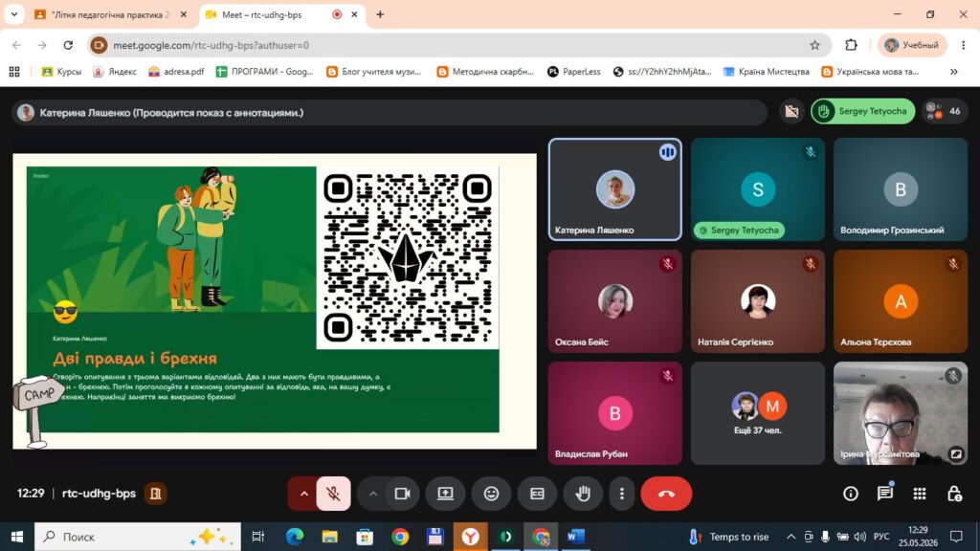The width and height of the screenshot is (980, 551).
Task: Open a new browser tab
Action: (x=380, y=14)
